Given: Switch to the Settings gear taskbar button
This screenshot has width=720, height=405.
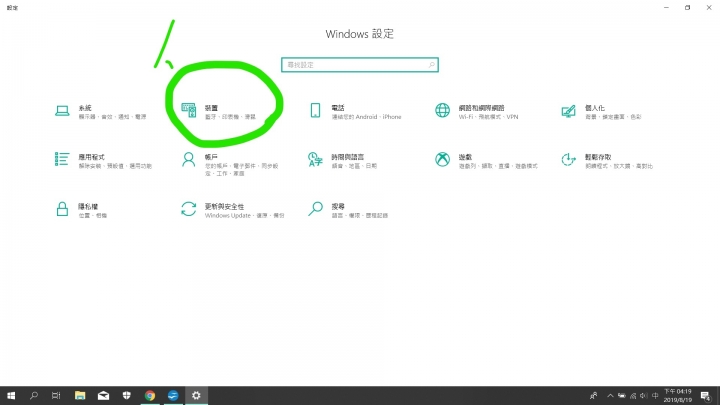Looking at the screenshot, I should coord(196,395).
